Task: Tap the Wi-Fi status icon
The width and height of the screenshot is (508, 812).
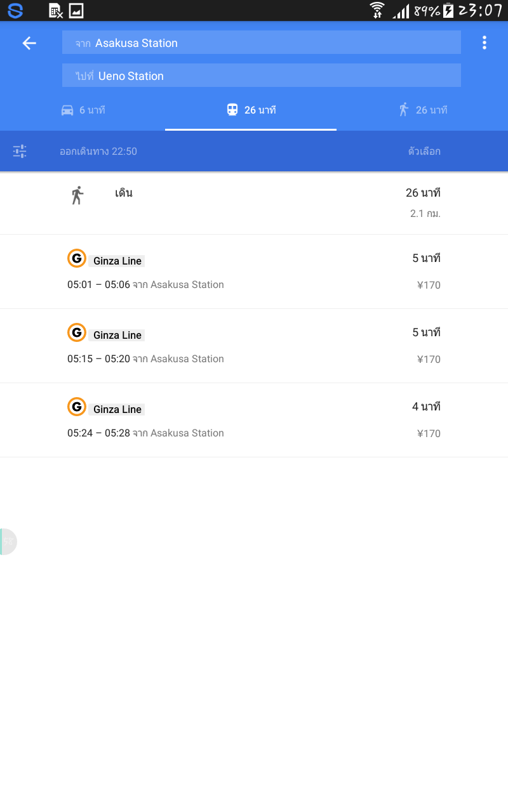Action: pos(377,10)
